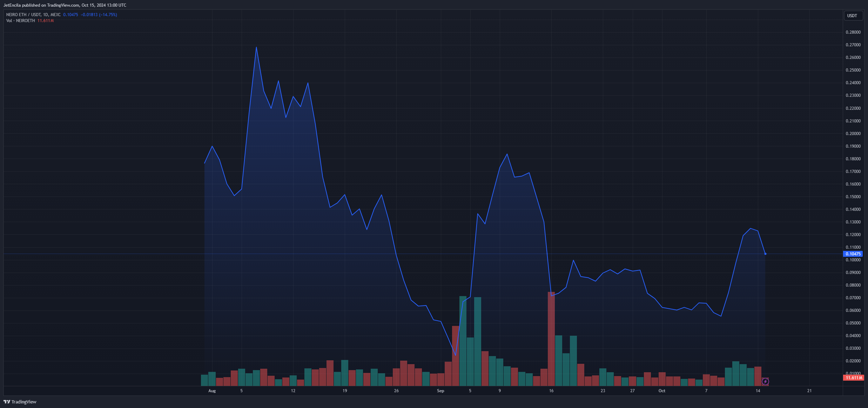868x408 pixels.
Task: Click the Aug label on time axis
Action: (x=212, y=391)
